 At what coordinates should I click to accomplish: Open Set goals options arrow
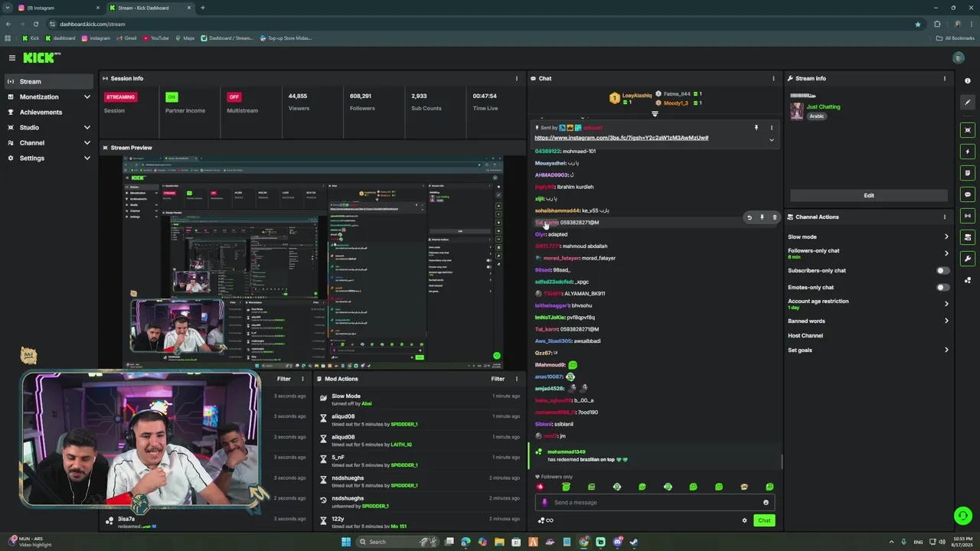point(946,350)
